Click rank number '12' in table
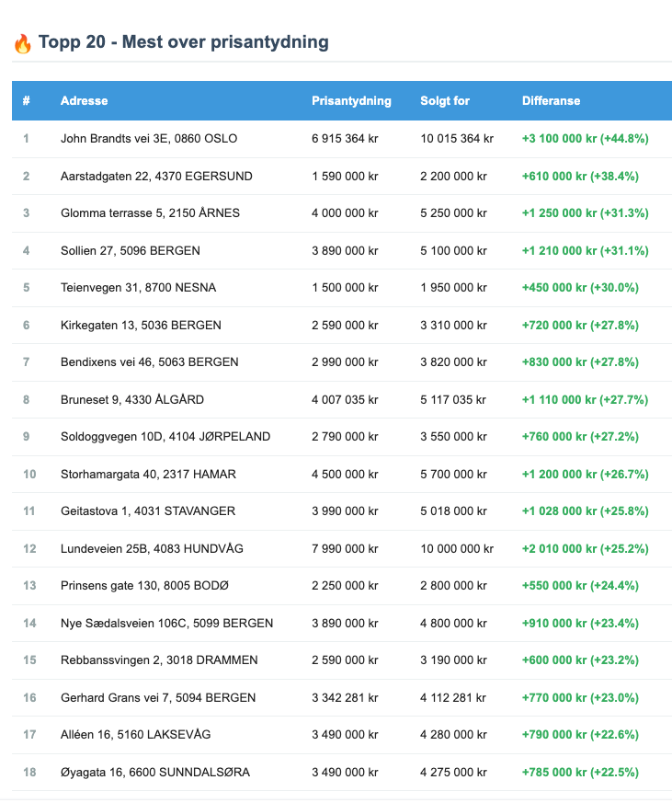 29,548
